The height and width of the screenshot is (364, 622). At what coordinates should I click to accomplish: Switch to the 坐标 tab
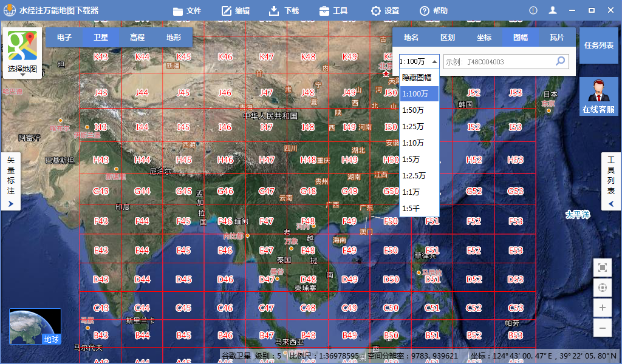point(484,37)
